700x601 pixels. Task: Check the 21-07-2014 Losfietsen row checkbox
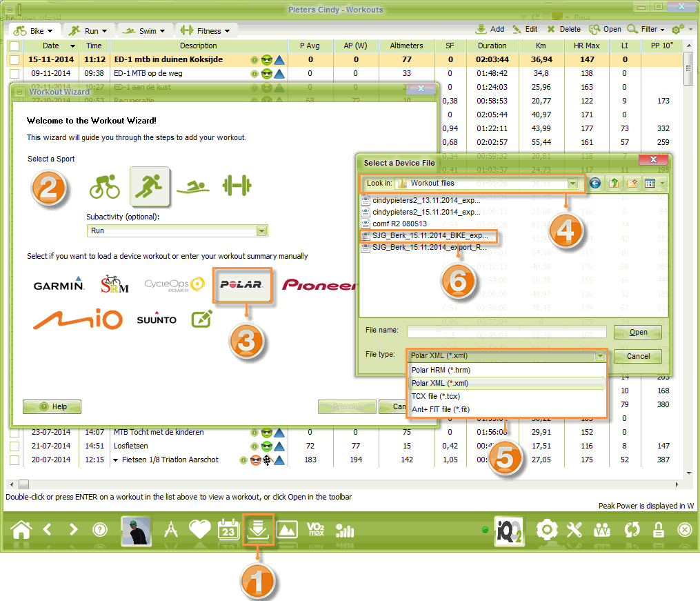pos(14,446)
